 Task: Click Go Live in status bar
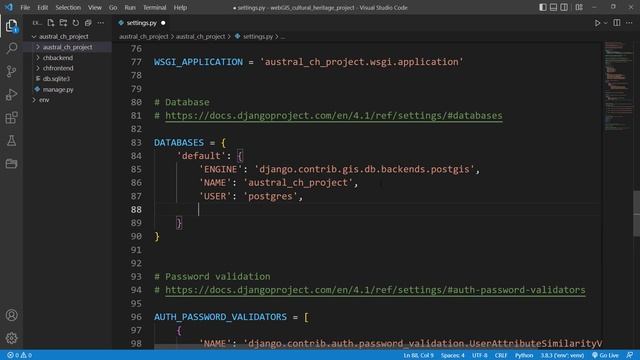tap(605, 355)
